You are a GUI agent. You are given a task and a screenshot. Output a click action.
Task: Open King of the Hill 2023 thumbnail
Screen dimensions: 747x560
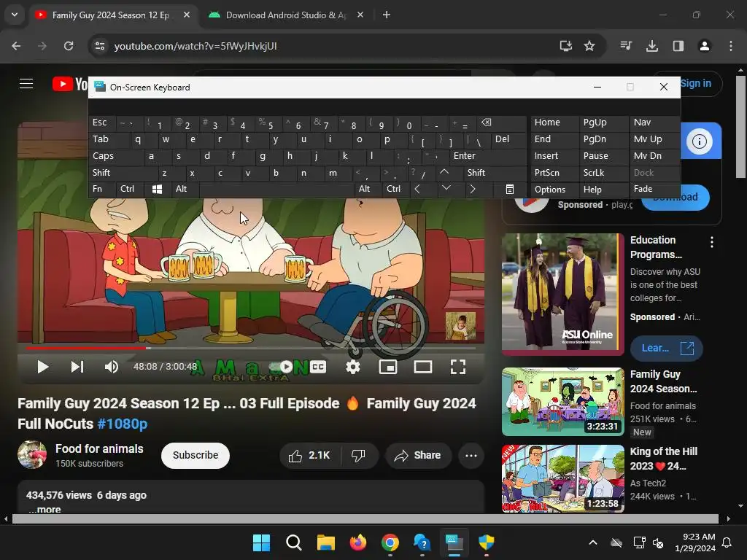click(562, 478)
